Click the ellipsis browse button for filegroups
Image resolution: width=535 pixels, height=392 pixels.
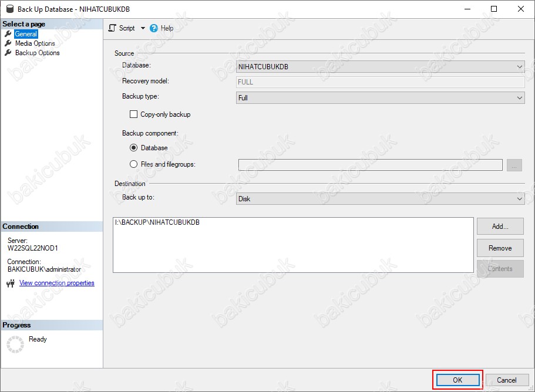(x=514, y=165)
